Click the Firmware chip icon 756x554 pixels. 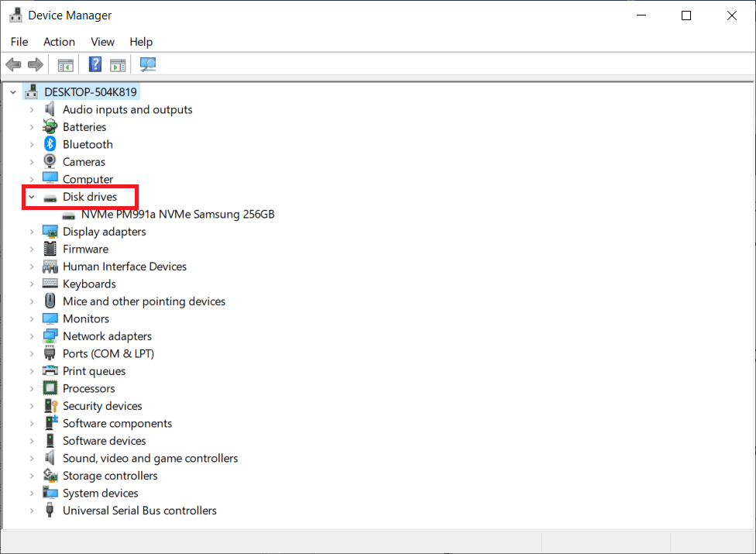50,249
